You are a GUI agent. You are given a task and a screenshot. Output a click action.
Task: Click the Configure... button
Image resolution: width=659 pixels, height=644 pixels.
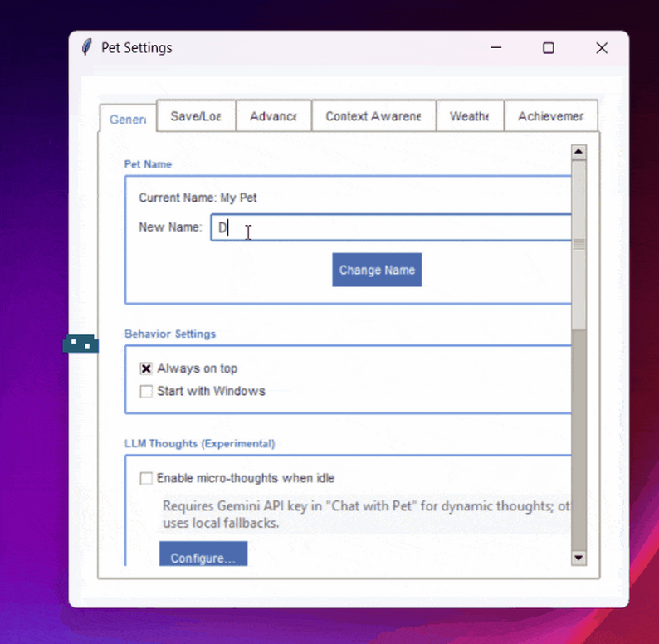pyautogui.click(x=203, y=554)
